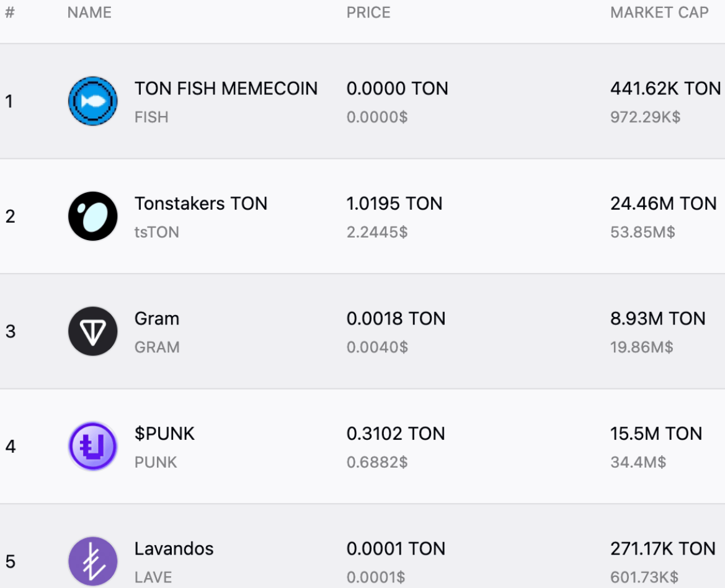
Task: Click the 8.93M TON market cap
Action: click(x=657, y=319)
